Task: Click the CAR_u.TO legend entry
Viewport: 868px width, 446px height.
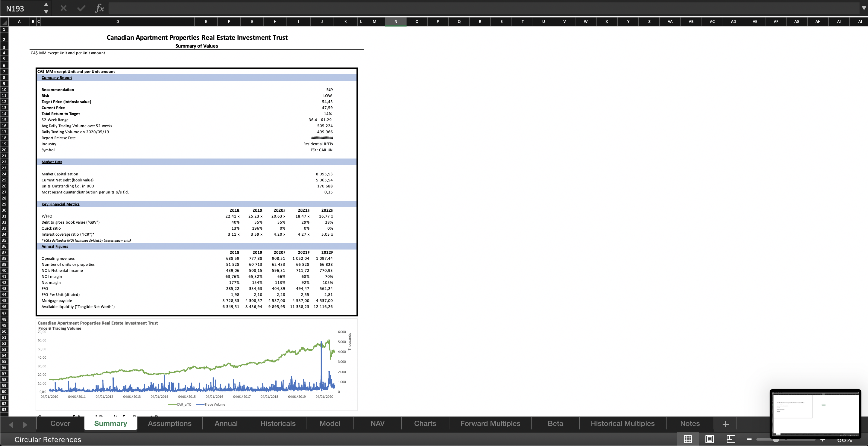Action: click(180, 405)
